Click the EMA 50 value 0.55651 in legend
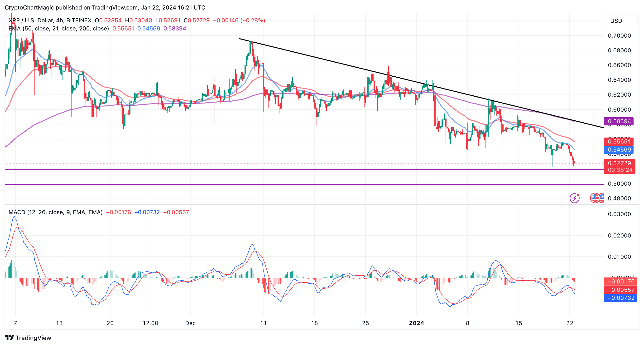 click(x=123, y=28)
